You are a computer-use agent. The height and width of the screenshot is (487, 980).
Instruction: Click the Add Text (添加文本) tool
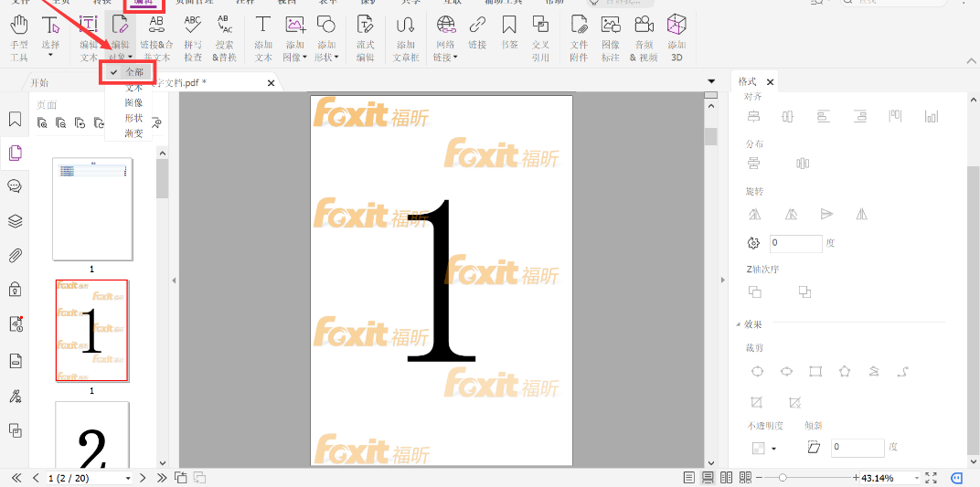point(263,37)
